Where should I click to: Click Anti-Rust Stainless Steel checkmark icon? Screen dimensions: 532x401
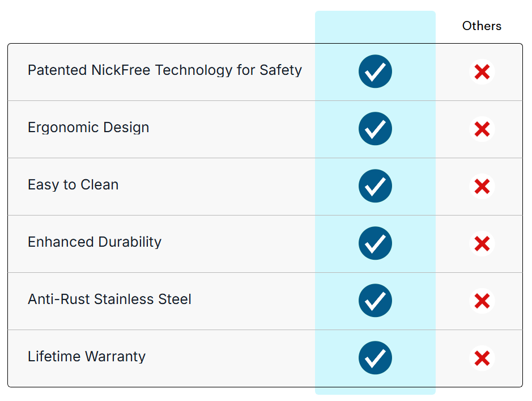pyautogui.click(x=375, y=301)
